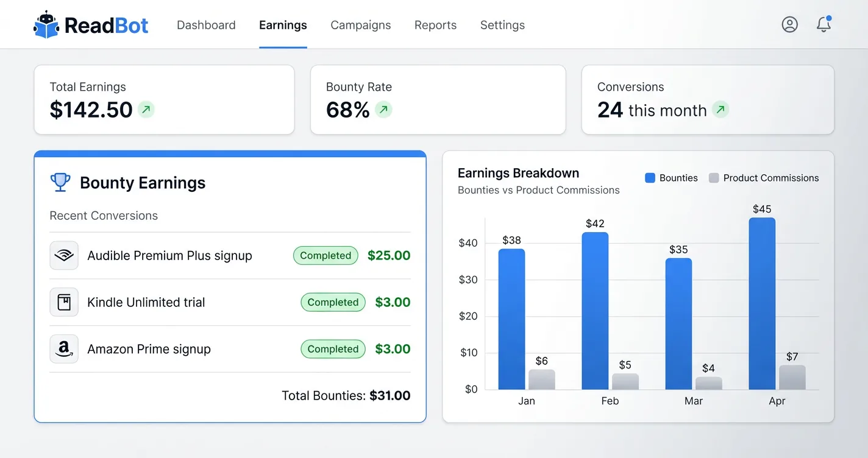Click the Kindle Unlimited book icon
868x458 pixels.
(x=64, y=302)
